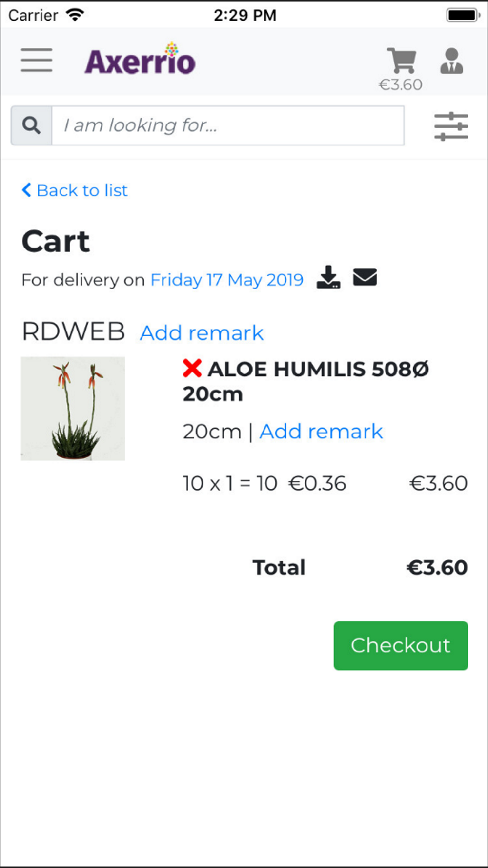Open the Aloe Humilis product thumbnail

pyautogui.click(x=73, y=409)
